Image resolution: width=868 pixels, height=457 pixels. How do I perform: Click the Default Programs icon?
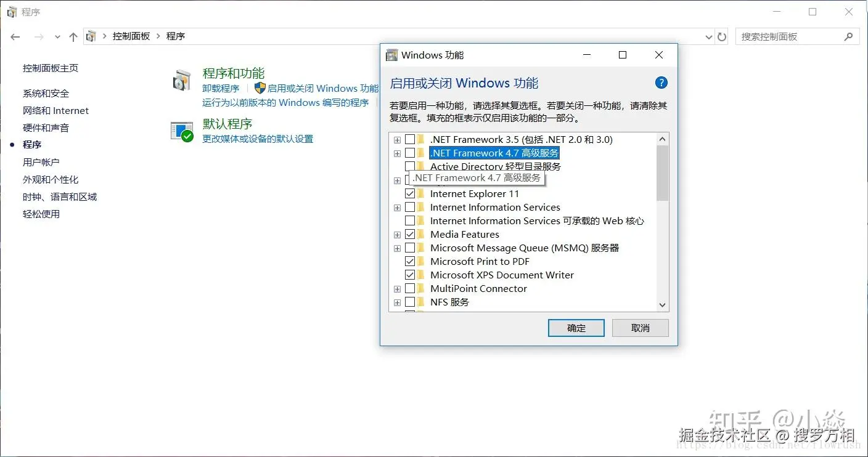[x=182, y=131]
